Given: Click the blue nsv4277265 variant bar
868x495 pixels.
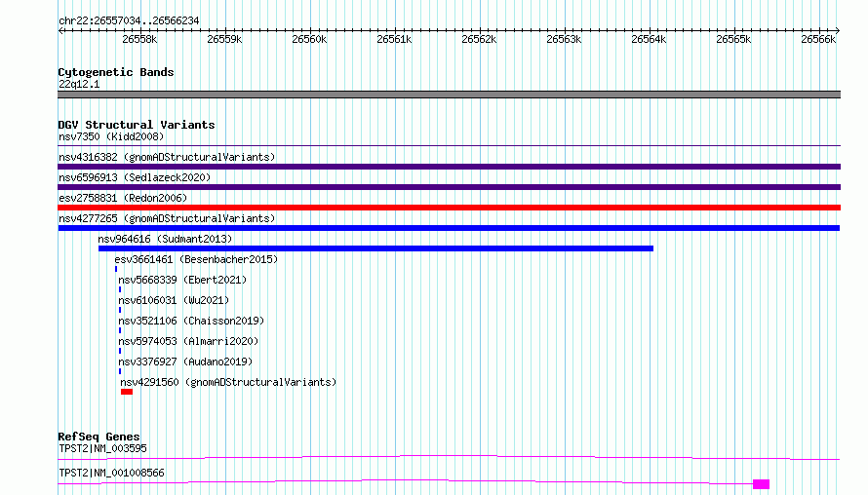Looking at the screenshot, I should (449, 228).
